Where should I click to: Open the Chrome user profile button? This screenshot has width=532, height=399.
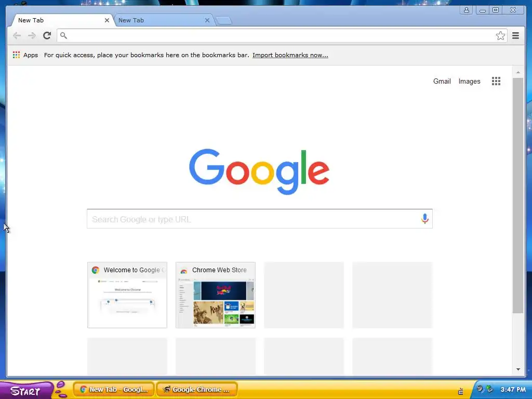467,10
